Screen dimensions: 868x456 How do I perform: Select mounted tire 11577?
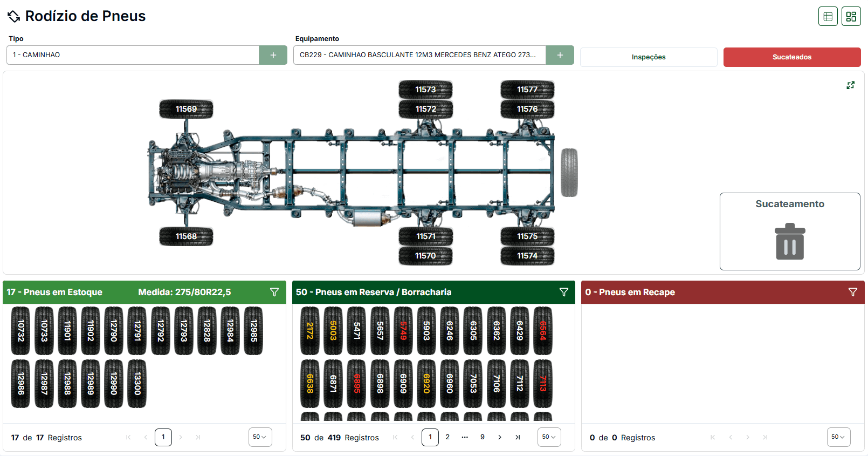coord(527,90)
